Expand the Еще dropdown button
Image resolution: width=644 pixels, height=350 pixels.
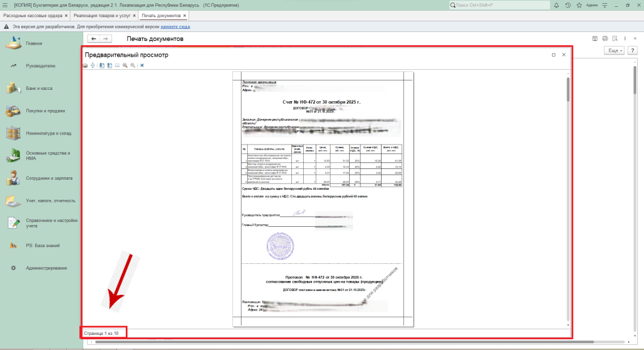[x=613, y=50]
